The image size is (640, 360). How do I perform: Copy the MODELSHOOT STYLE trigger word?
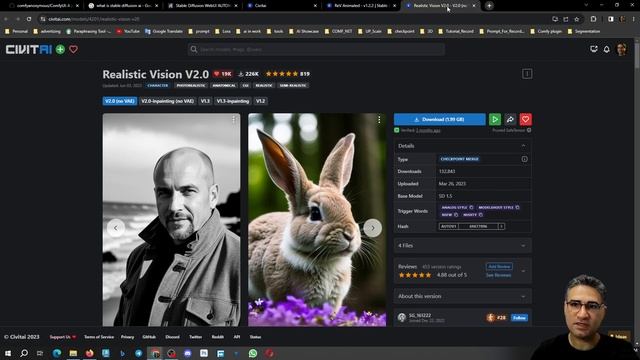click(x=517, y=207)
